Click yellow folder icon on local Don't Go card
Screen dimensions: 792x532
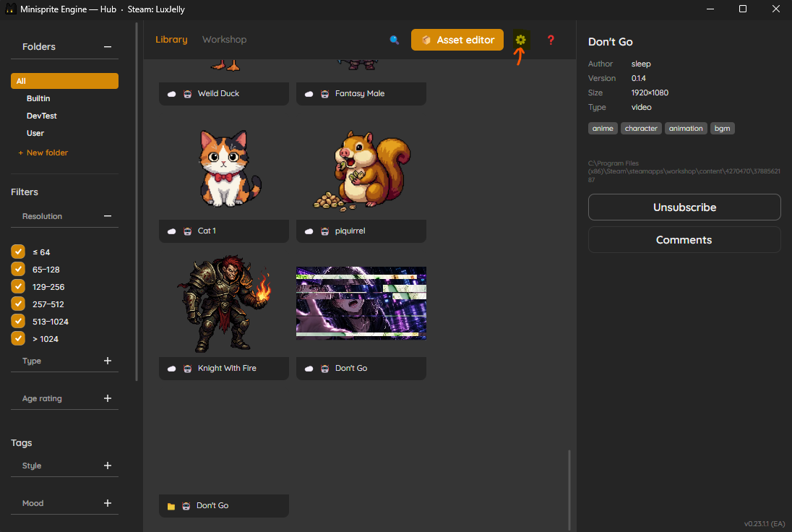point(171,506)
